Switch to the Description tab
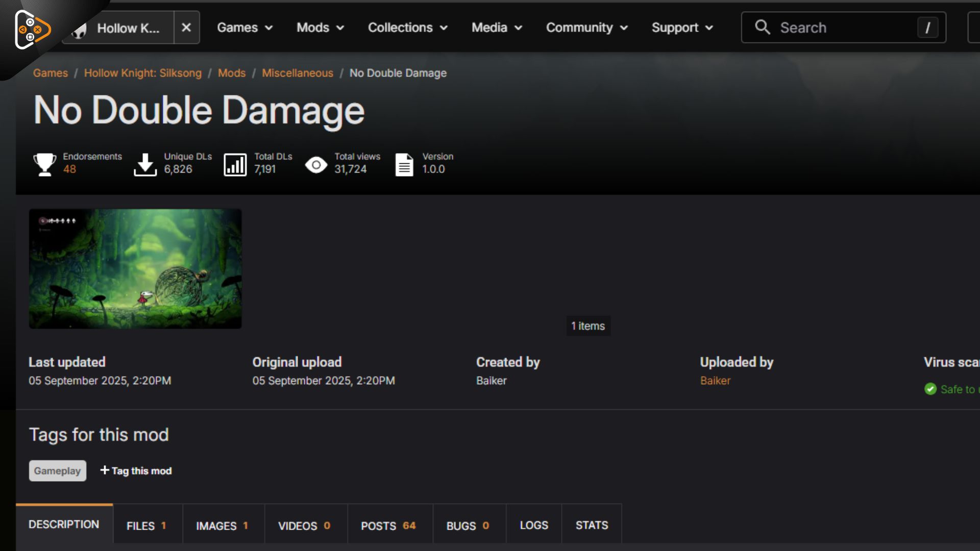The image size is (980, 551). [64, 524]
